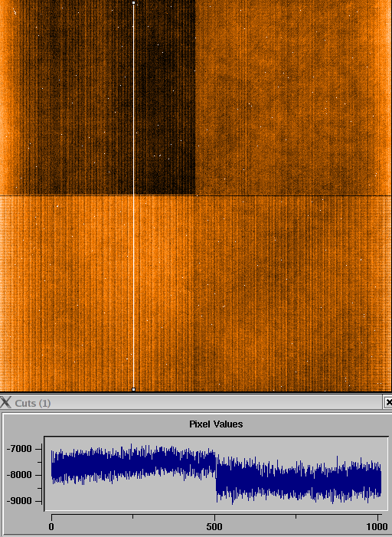The image size is (392, 537).
Task: Click the -7000 label on y-axis
Action: [19, 448]
